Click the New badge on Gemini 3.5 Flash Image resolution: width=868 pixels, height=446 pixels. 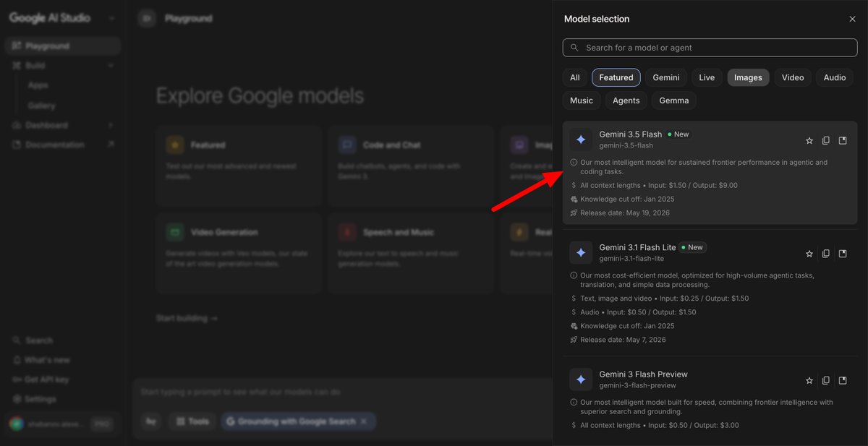coord(678,134)
